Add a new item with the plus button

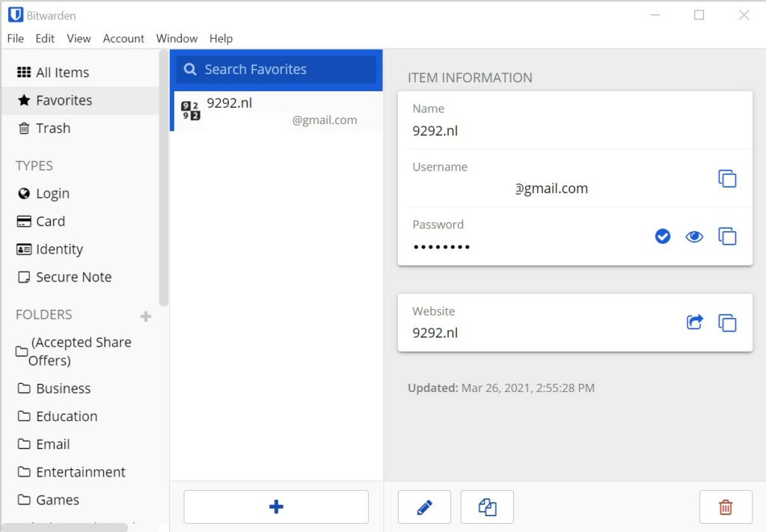pyautogui.click(x=276, y=507)
